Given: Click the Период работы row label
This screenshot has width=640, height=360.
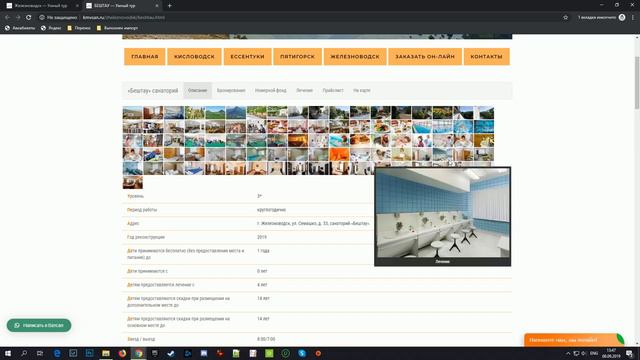Looking at the screenshot, I should (142, 210).
